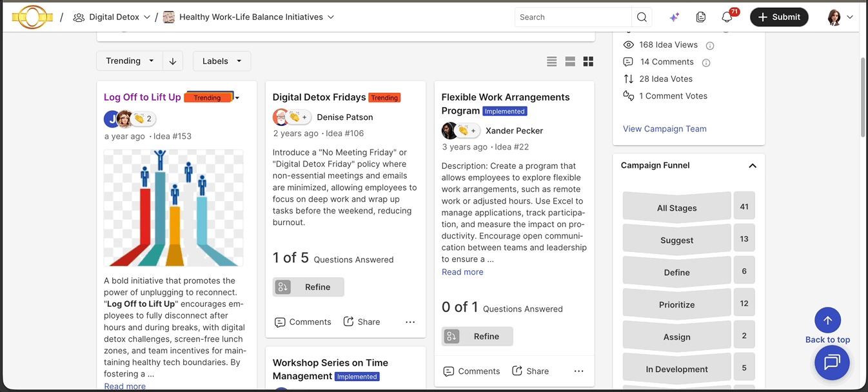This screenshot has height=392, width=868.
Task: Select the Prioritize funnel stage
Action: (x=676, y=304)
